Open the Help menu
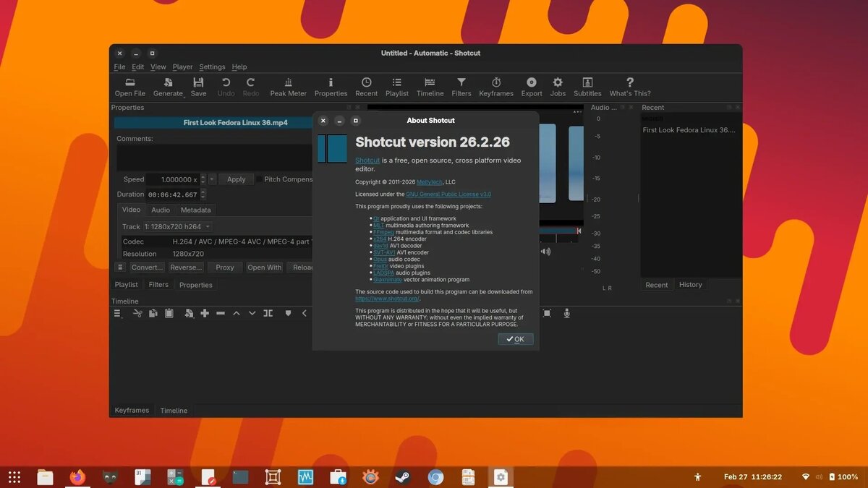868x488 pixels. point(239,67)
